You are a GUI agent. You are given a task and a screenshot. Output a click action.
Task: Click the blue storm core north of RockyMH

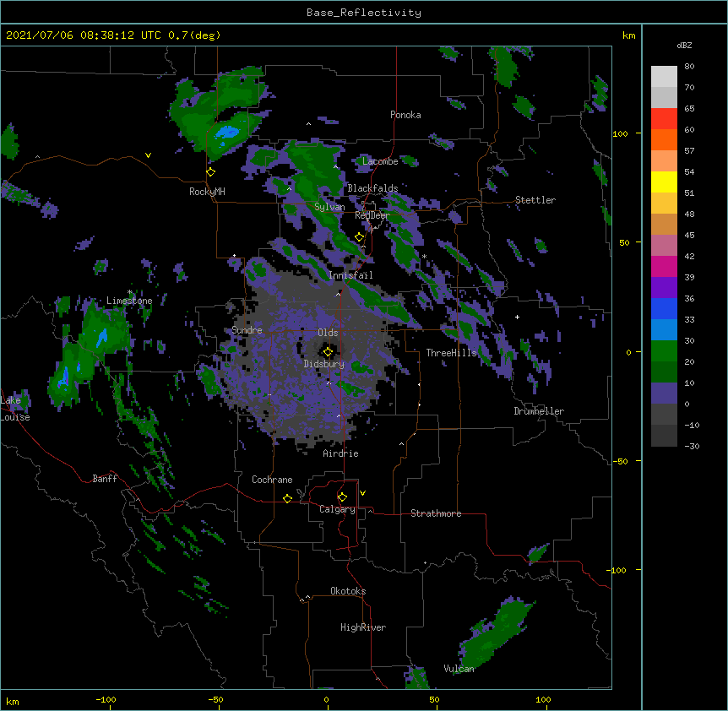228,133
